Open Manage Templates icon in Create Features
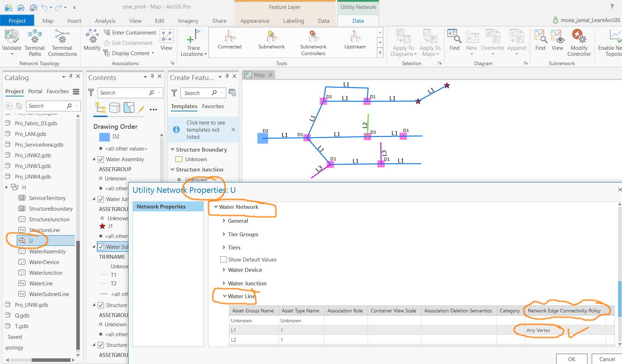The width and height of the screenshot is (622, 364). click(x=232, y=93)
